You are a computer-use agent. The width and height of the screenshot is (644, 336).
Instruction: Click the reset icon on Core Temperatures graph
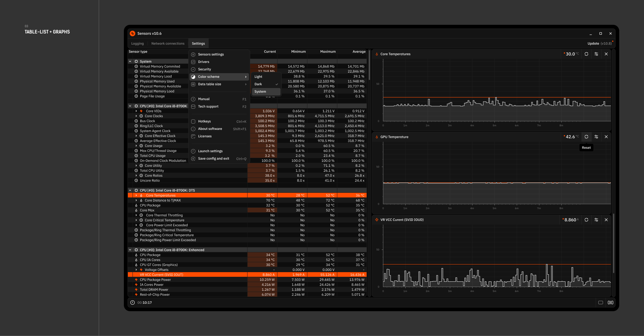point(586,54)
